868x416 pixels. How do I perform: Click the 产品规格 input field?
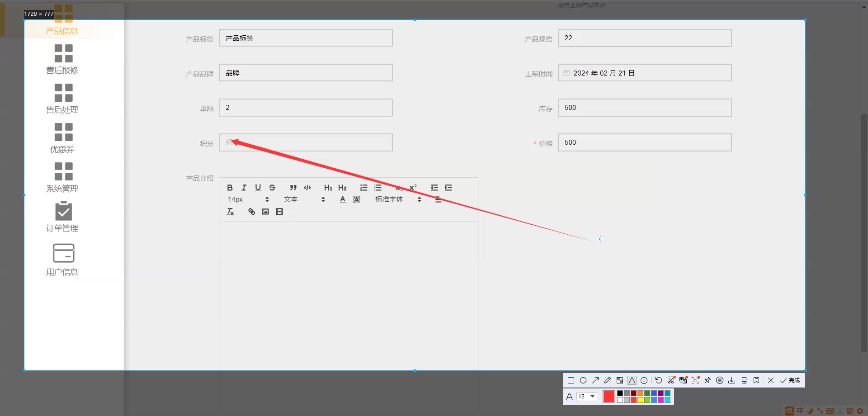click(x=645, y=38)
